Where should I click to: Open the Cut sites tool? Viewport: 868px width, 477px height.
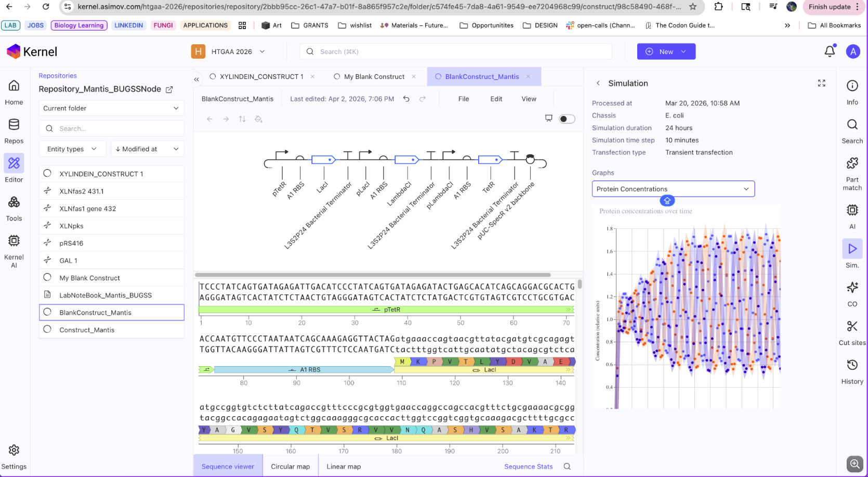click(852, 333)
